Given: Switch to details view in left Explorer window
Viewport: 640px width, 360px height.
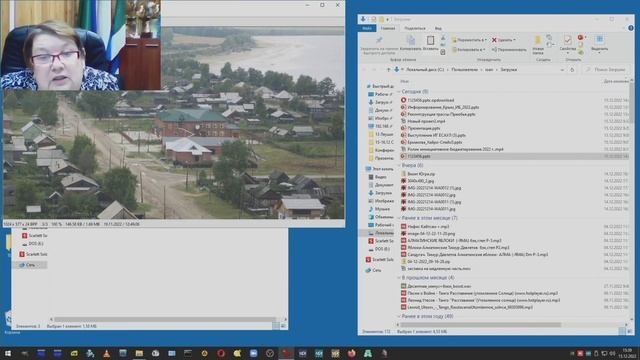Looking at the screenshot, I should pyautogui.click(x=276, y=326).
